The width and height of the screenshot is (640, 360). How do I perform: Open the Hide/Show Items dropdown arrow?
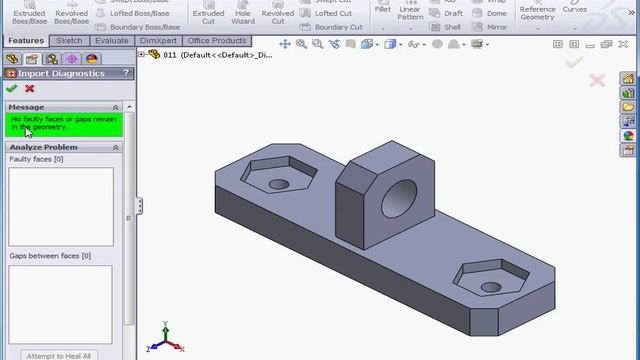pyautogui.click(x=424, y=44)
